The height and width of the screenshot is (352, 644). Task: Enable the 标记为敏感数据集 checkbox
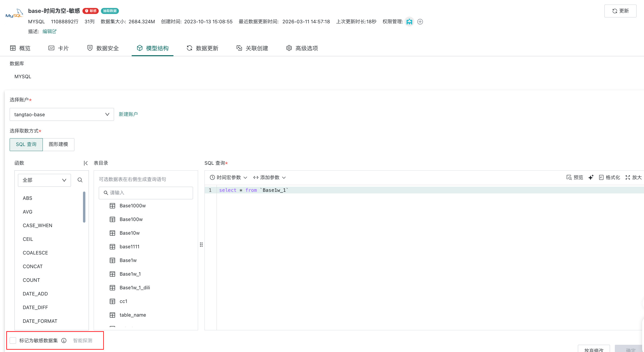(13, 340)
